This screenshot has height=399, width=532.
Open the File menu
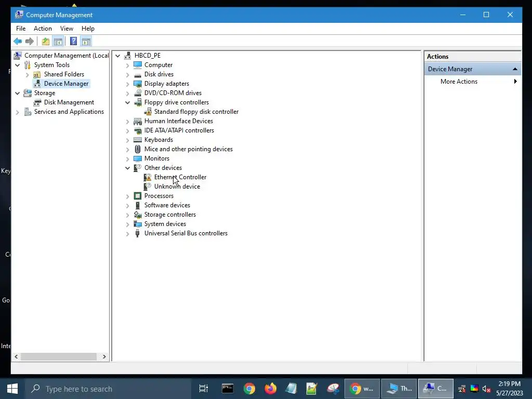(21, 29)
